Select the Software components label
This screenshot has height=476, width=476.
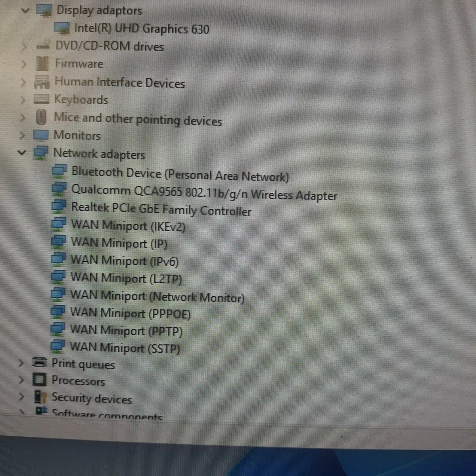point(107,414)
